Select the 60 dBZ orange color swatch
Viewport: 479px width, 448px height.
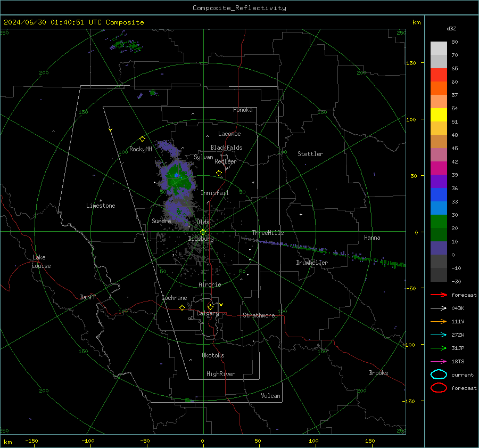(439, 88)
